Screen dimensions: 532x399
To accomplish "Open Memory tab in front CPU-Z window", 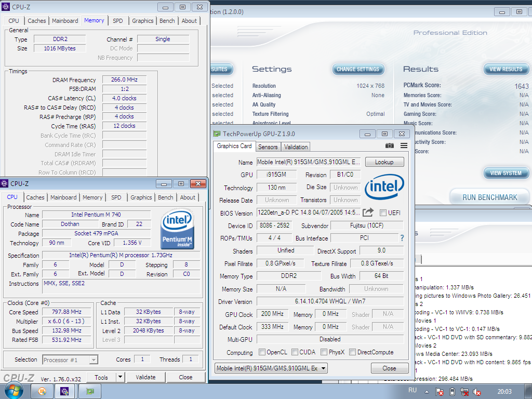I will click(x=92, y=197).
